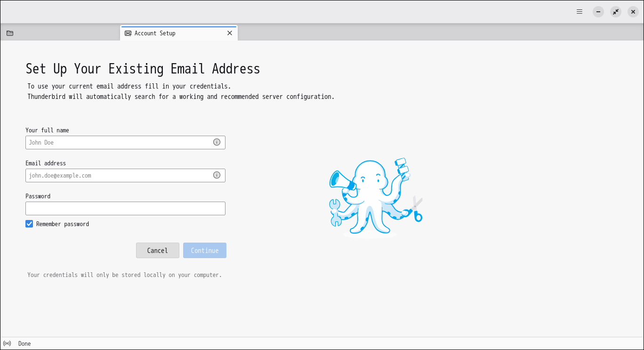Image resolution: width=644 pixels, height=350 pixels.
Task: Click the Remember password label text
Action: click(63, 224)
